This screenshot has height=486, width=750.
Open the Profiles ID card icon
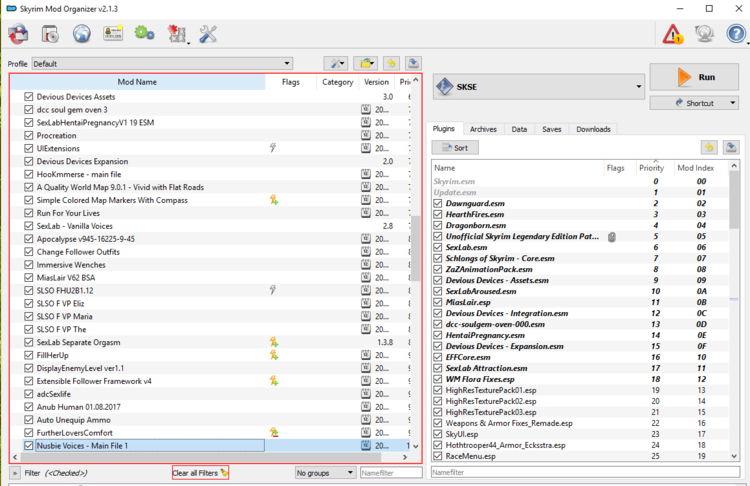113,33
